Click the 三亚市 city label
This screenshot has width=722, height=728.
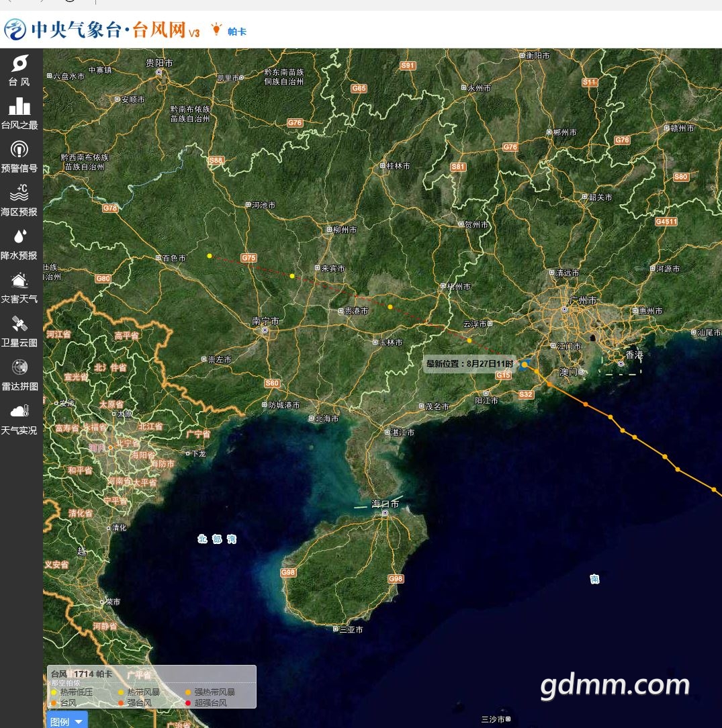point(351,629)
